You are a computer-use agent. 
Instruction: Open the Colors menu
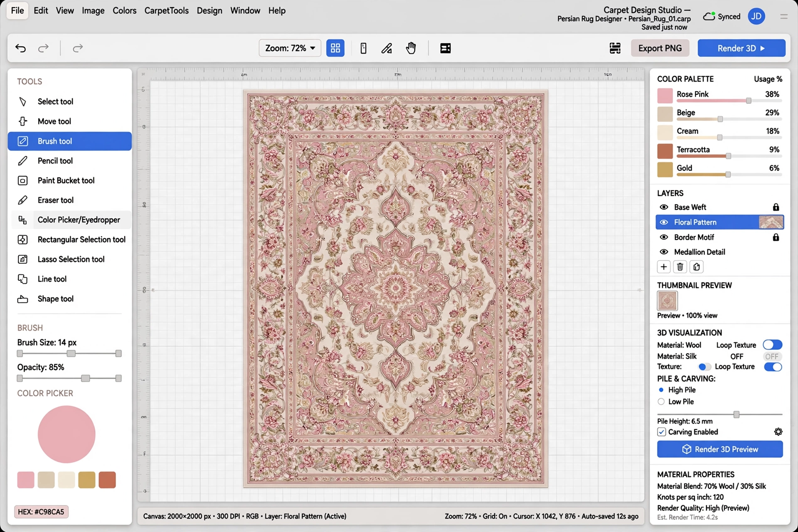click(x=124, y=10)
